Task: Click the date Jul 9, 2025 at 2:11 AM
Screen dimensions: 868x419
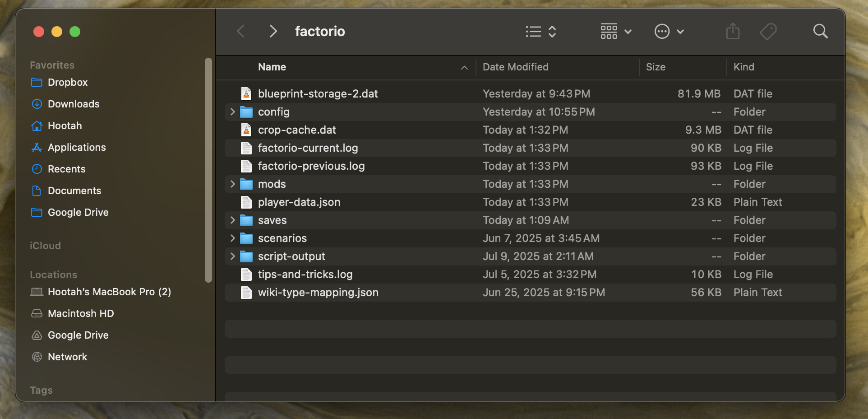Action: pos(538,256)
